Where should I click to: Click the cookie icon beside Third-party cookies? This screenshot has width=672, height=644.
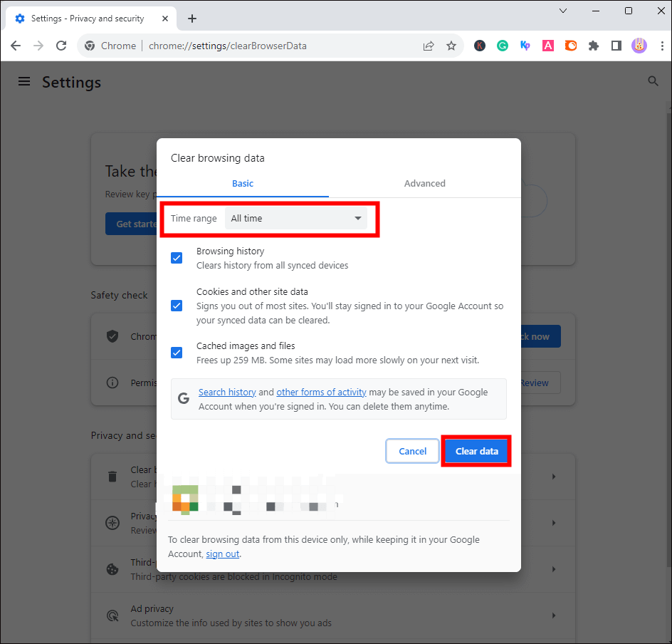tap(112, 569)
